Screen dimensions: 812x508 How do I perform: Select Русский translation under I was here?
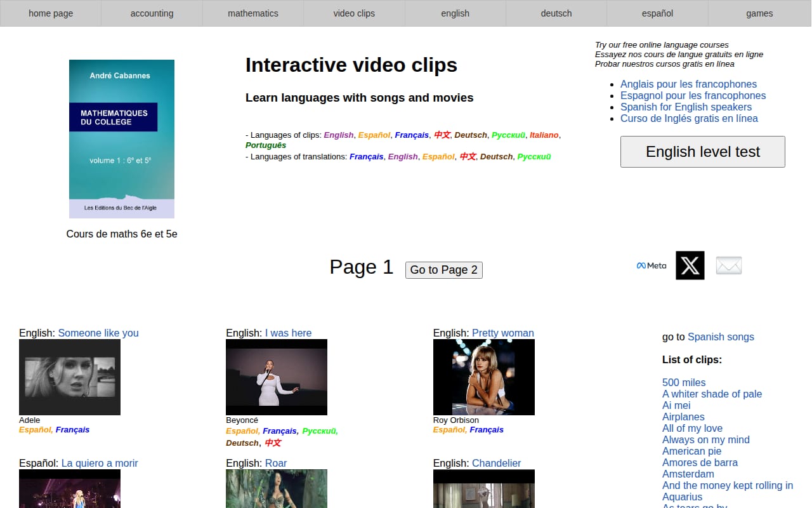(319, 431)
